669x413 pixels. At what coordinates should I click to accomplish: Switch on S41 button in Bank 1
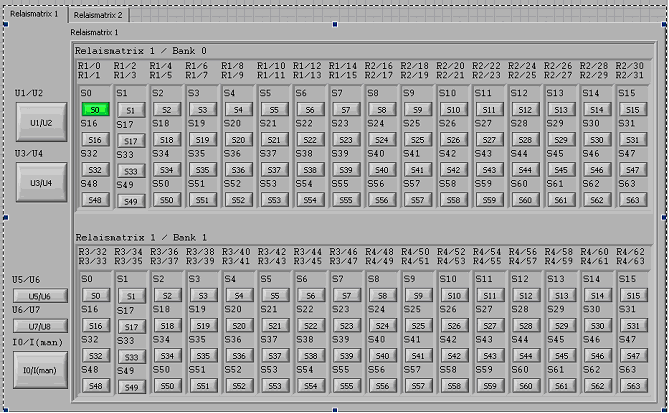[419, 356]
